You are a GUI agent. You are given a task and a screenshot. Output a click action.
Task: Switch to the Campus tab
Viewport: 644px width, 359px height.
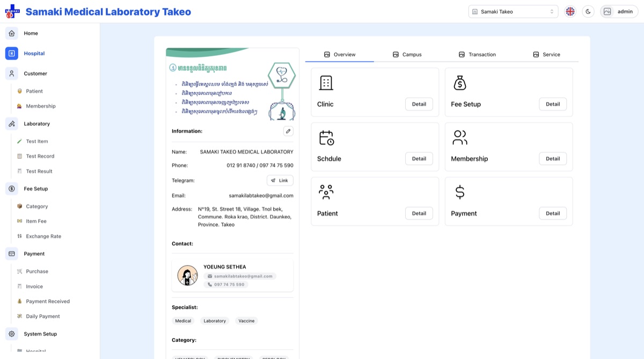point(407,54)
